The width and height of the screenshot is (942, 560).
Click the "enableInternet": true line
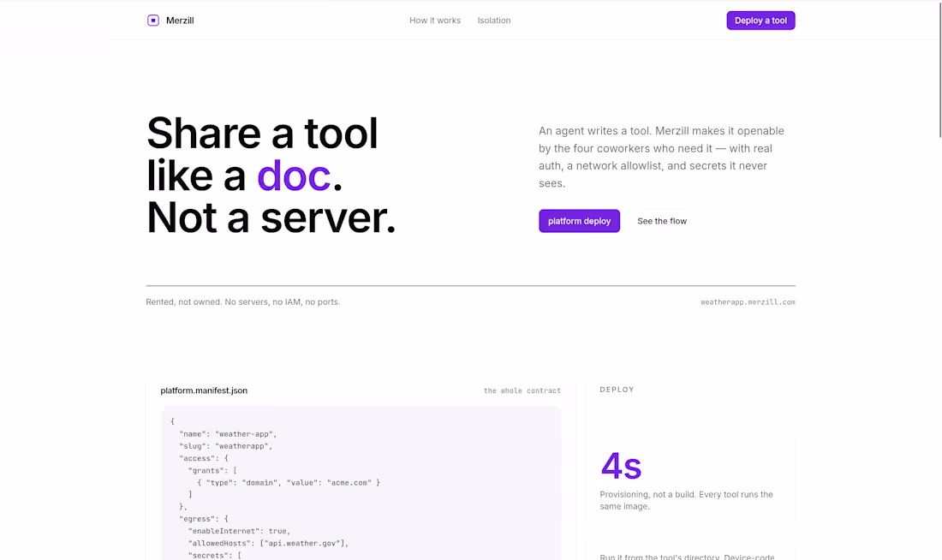tap(239, 531)
